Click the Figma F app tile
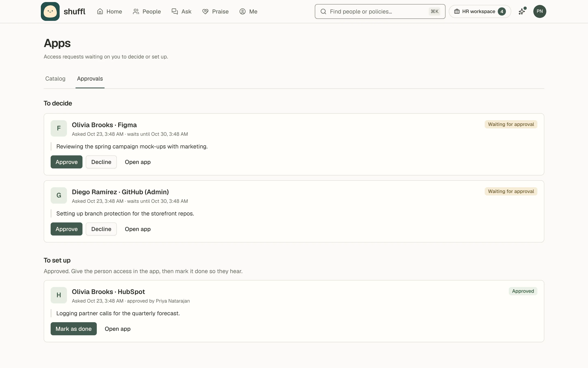The image size is (588, 368). tap(59, 128)
